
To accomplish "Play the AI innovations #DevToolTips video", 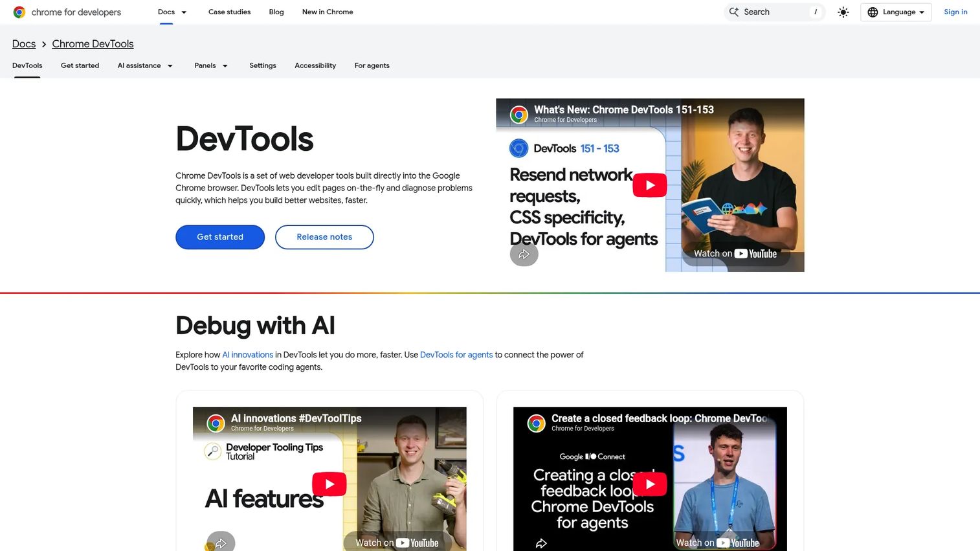I will point(329,484).
